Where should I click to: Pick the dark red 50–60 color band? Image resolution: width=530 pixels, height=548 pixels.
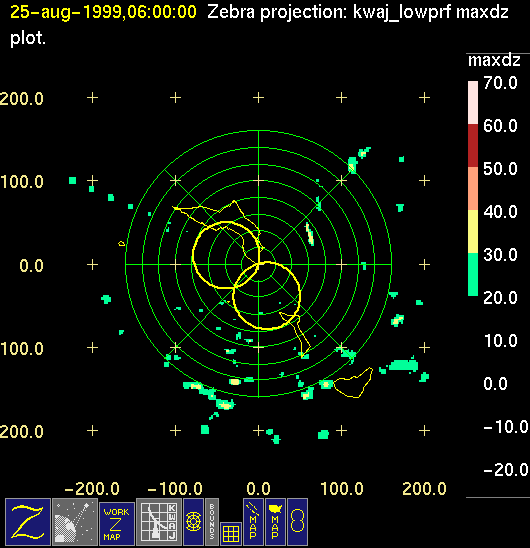[473, 145]
